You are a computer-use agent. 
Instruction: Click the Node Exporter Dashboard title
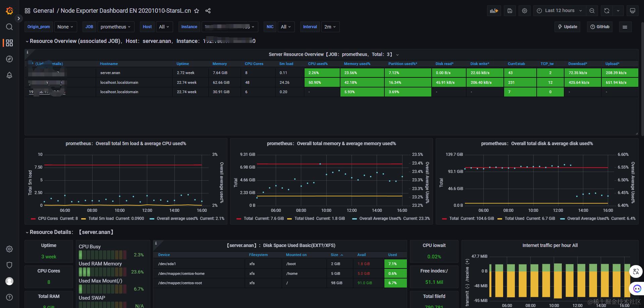pyautogui.click(x=126, y=11)
